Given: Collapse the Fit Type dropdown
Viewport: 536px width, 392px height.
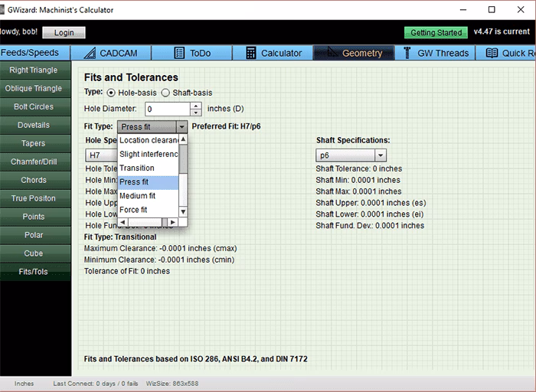Looking at the screenshot, I should point(181,126).
